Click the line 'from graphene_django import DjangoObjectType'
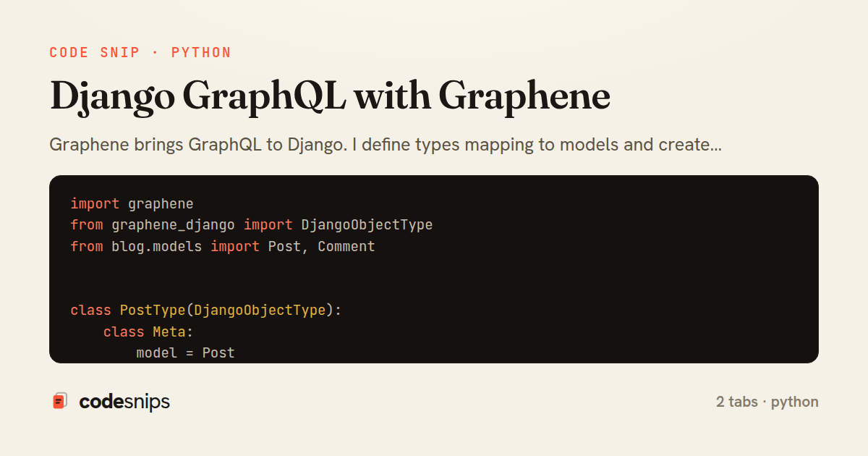This screenshot has width=868, height=456. coord(252,225)
